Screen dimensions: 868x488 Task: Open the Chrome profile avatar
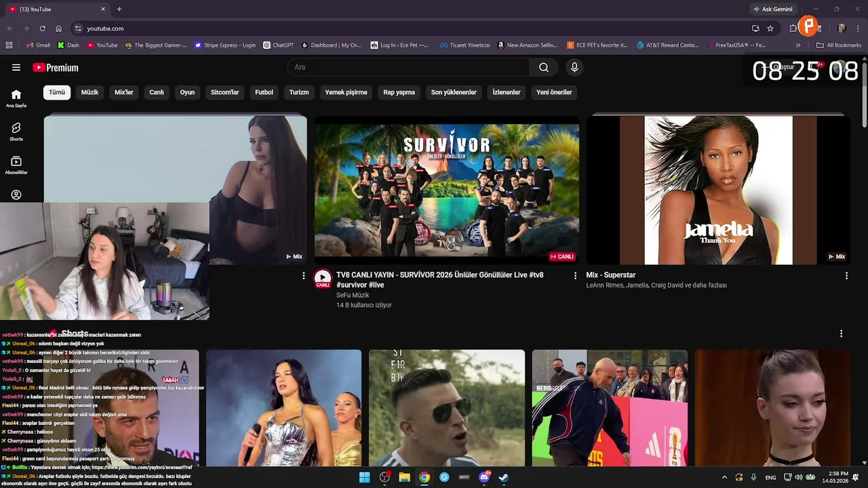tap(842, 28)
